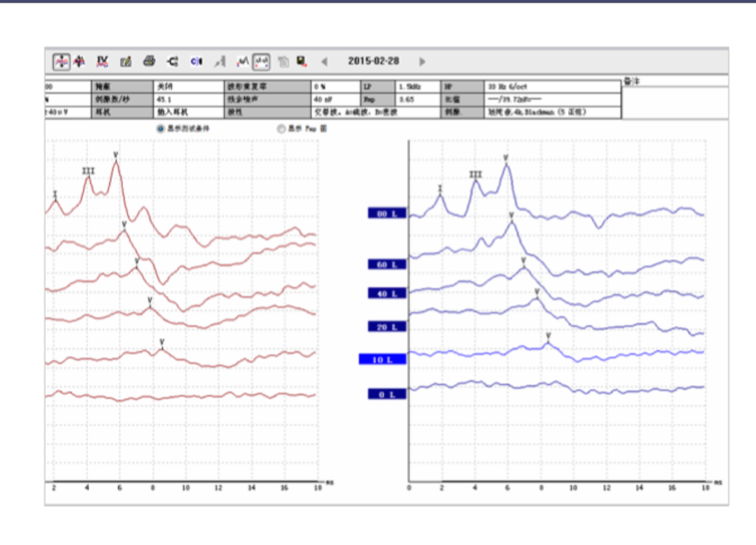Go to the previous test date
The height and width of the screenshot is (545, 756).
point(325,61)
